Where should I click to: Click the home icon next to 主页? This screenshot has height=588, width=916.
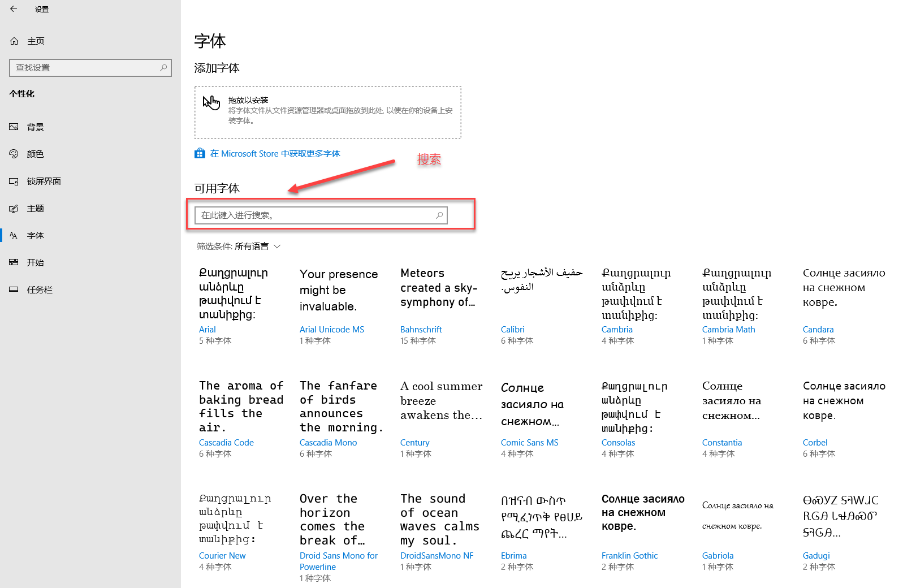click(x=14, y=41)
